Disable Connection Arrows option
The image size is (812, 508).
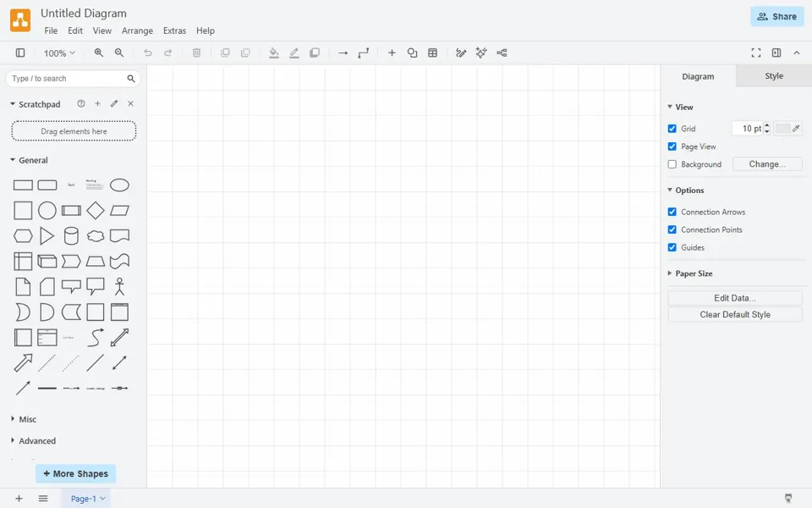click(x=672, y=212)
